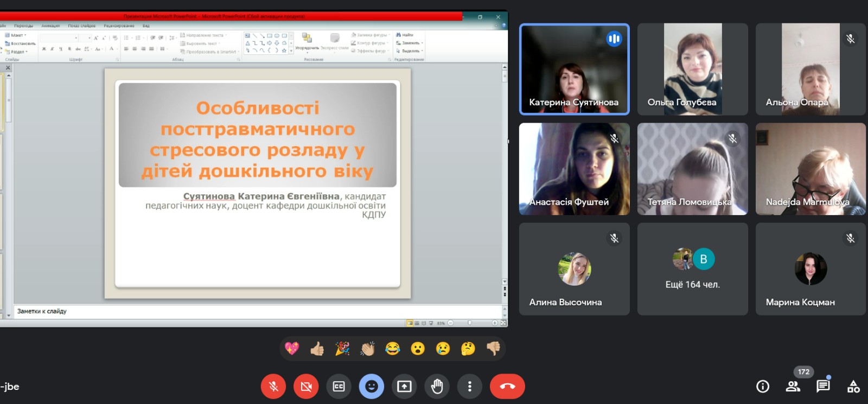The height and width of the screenshot is (404, 868).
Task: Open the meeting details info icon
Action: 763,386
